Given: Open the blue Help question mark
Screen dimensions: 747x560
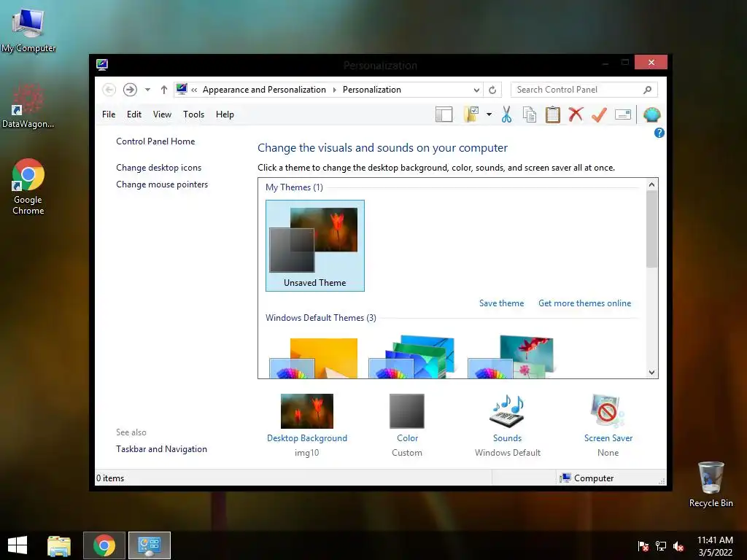Looking at the screenshot, I should point(659,133).
